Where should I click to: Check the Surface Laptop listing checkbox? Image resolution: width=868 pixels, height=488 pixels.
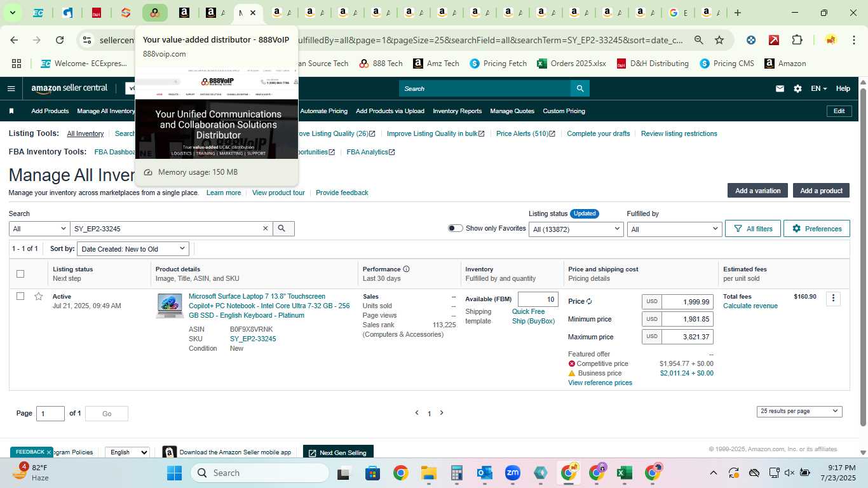coord(20,296)
